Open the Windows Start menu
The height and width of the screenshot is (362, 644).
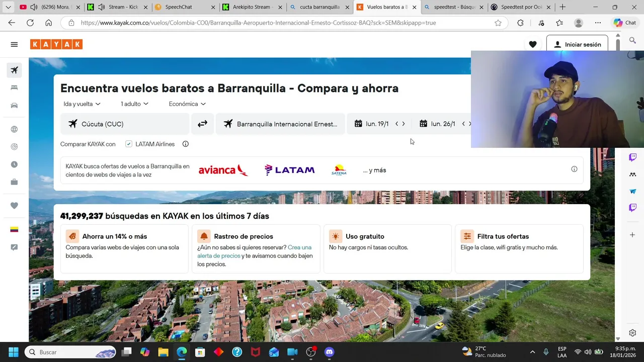(14, 352)
